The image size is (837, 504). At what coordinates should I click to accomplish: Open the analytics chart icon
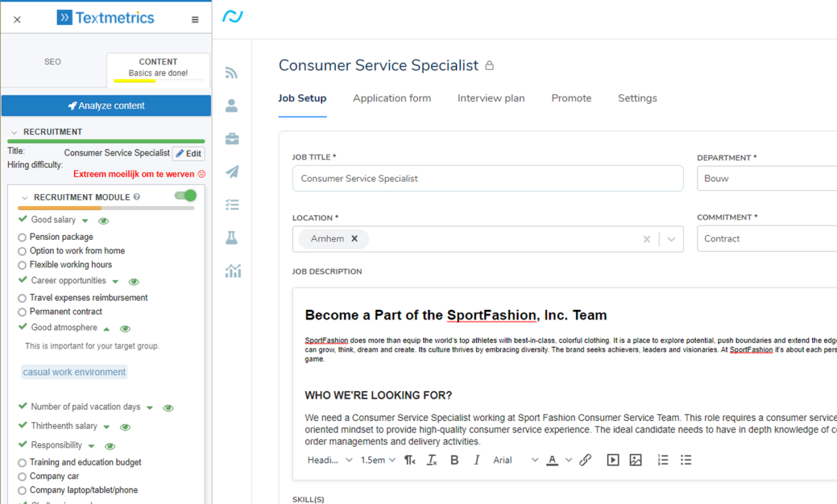coord(231,270)
